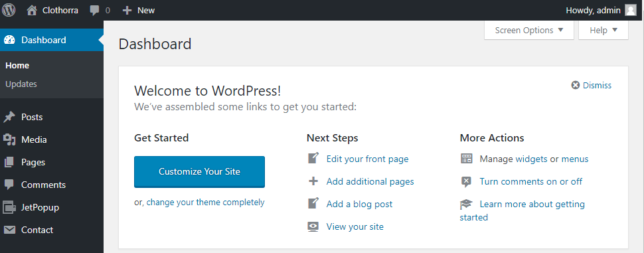Image resolution: width=644 pixels, height=253 pixels.
Task: Open the Contact menu
Action: [x=52, y=230]
